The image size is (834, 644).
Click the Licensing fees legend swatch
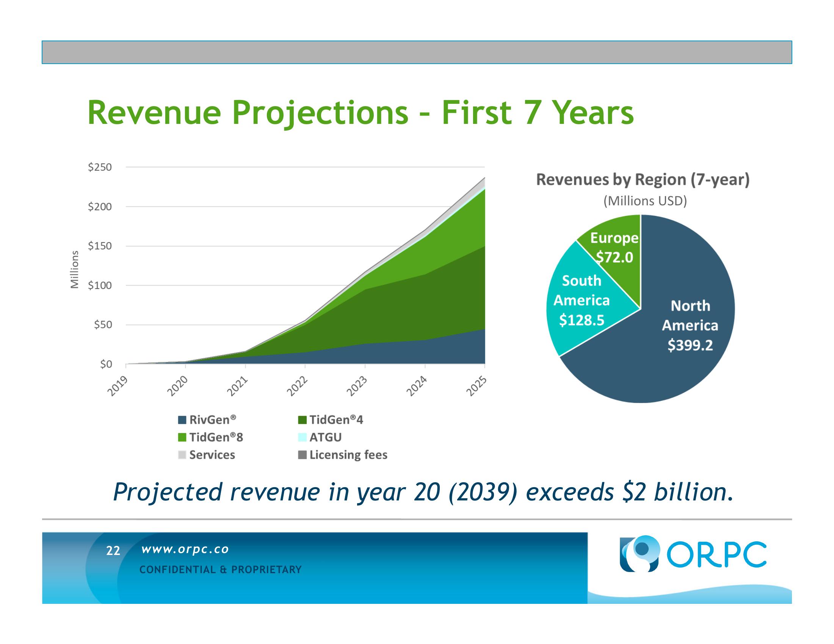coord(302,455)
